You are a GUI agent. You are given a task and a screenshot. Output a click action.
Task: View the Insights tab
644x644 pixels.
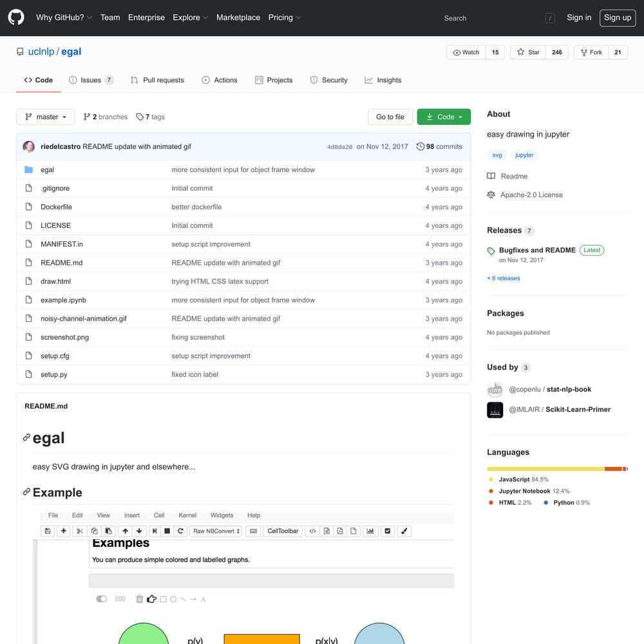383,80
